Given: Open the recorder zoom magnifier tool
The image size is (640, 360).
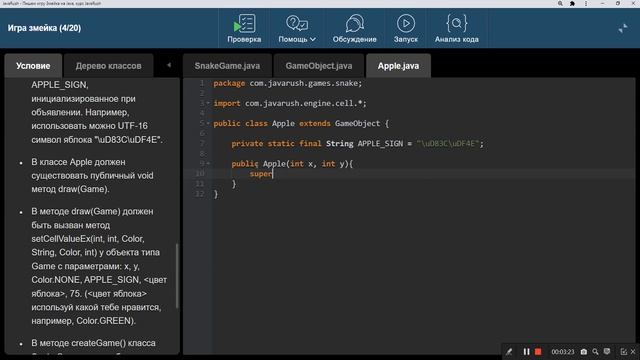Looking at the screenshot, I should tap(596, 351).
